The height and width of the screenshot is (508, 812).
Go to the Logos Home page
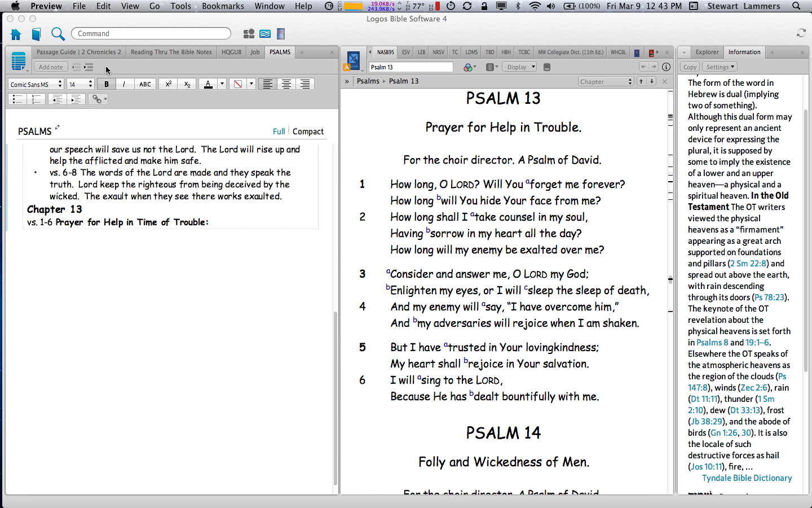(16, 34)
